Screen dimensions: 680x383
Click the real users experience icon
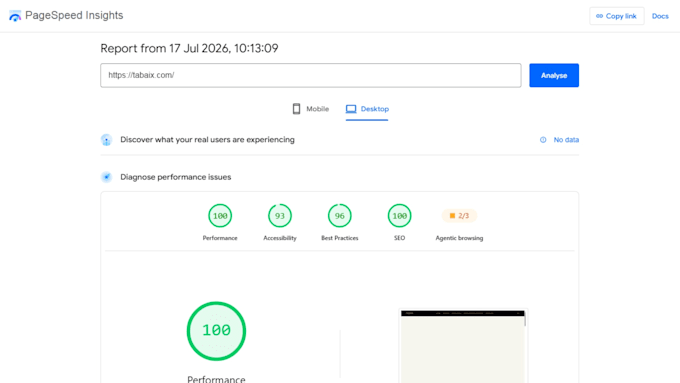point(106,140)
